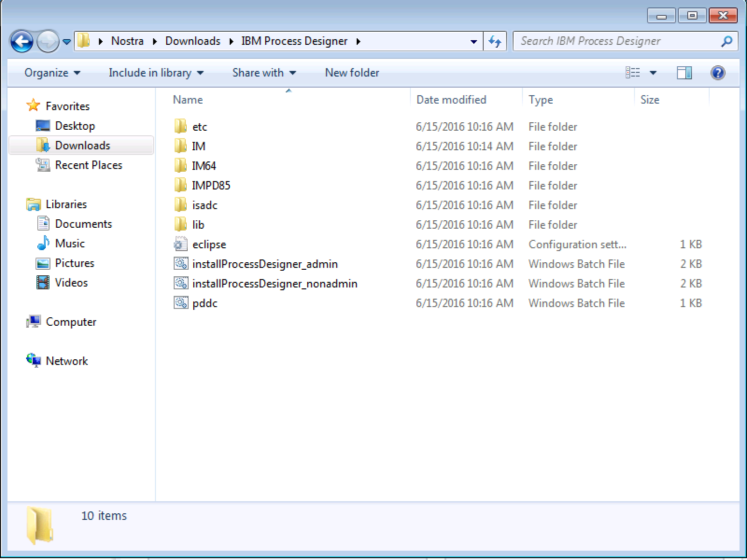Click the Downloads folder icon in sidebar

click(x=43, y=145)
